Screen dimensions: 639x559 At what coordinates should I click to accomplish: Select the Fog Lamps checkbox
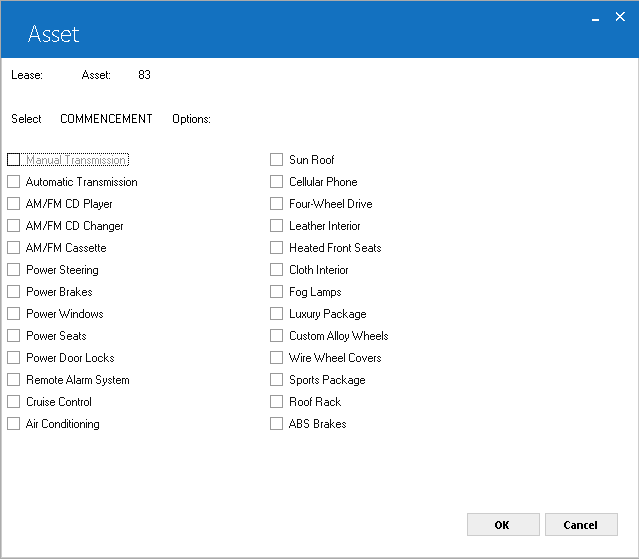tap(276, 292)
